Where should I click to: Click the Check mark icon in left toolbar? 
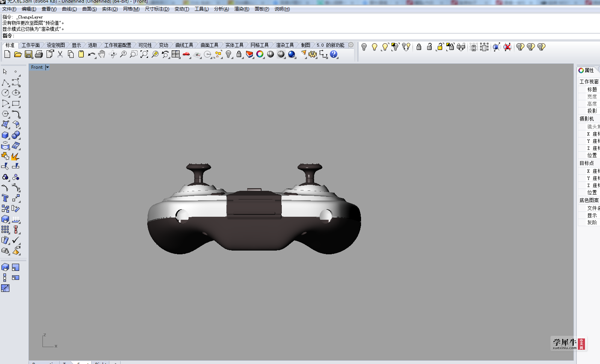click(x=16, y=240)
